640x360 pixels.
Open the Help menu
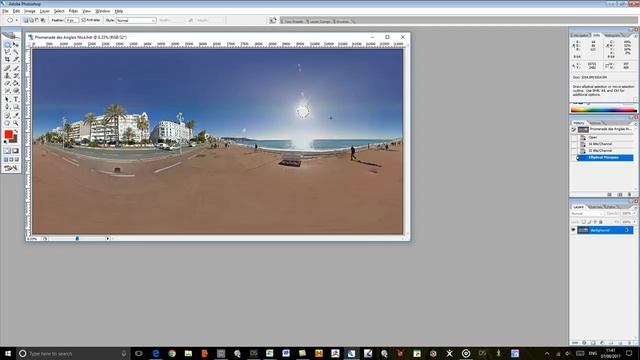119,11
